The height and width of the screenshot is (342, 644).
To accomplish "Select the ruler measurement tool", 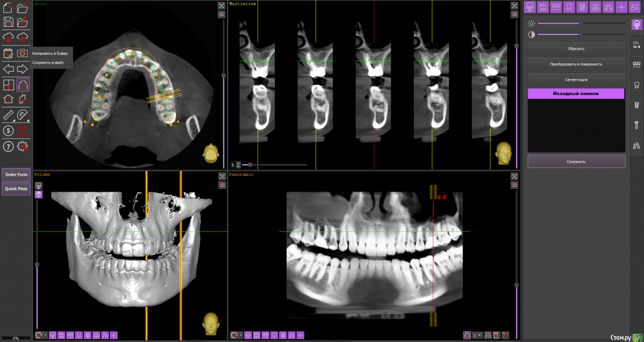I will tap(8, 115).
